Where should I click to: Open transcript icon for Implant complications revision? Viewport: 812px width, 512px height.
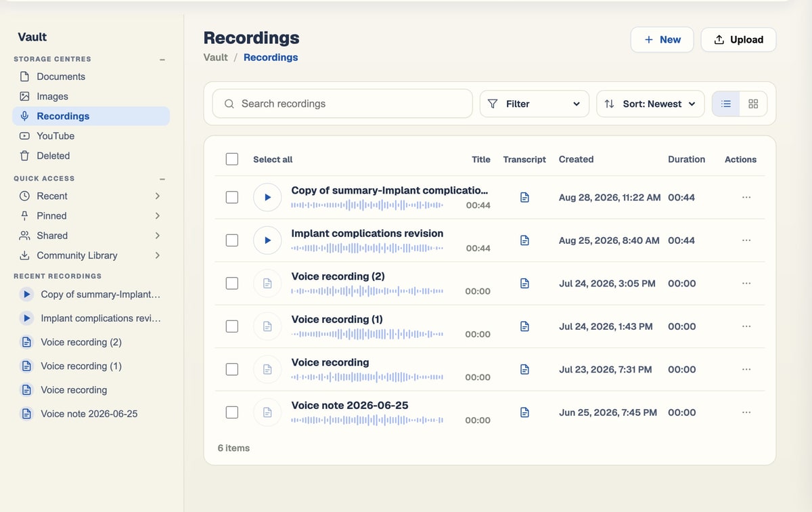(x=524, y=240)
